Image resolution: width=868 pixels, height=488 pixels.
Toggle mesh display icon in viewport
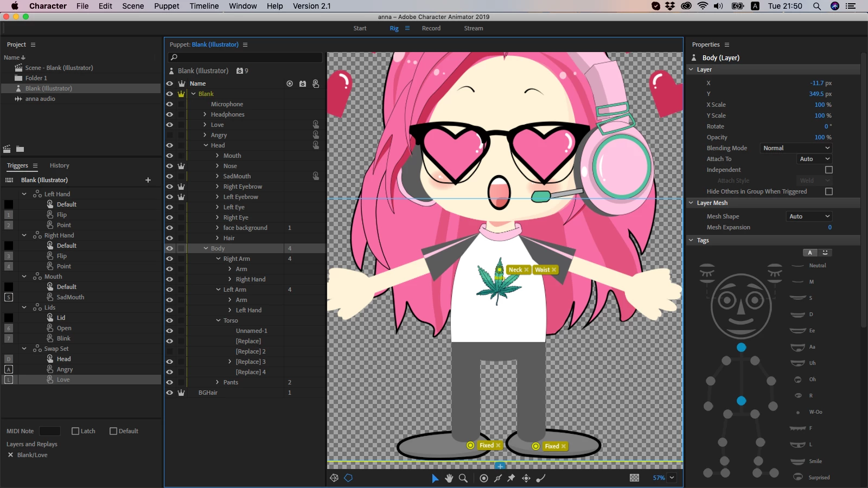coord(334,478)
